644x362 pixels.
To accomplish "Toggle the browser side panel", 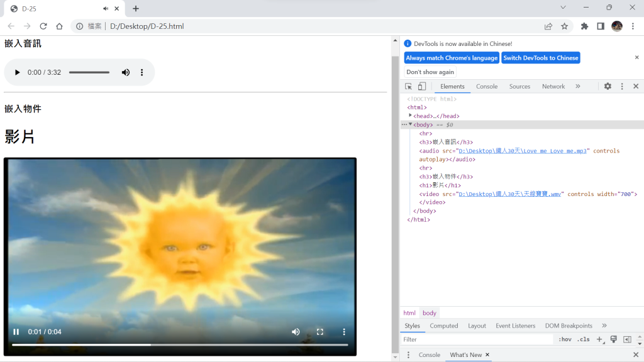I will pyautogui.click(x=601, y=26).
